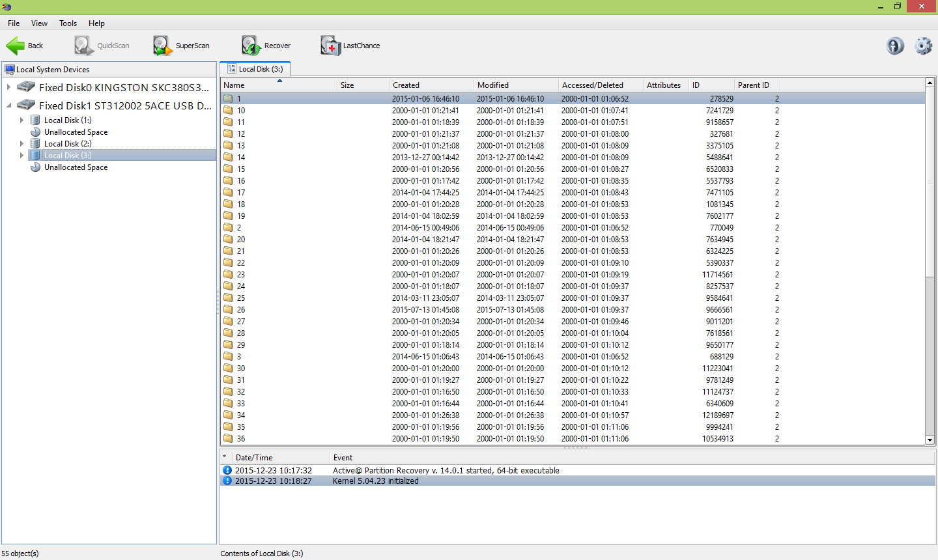The width and height of the screenshot is (938, 560).
Task: Click the folder icon of folder 25
Action: [x=228, y=298]
